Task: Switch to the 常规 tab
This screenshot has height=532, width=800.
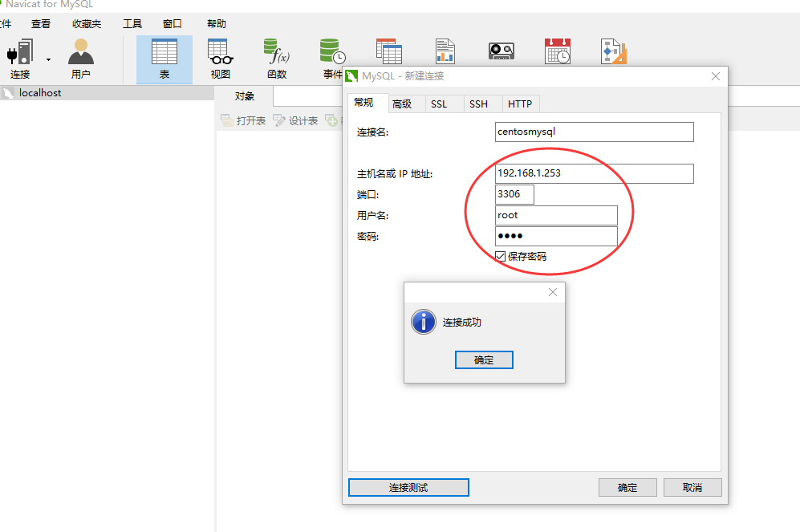Action: [x=368, y=103]
